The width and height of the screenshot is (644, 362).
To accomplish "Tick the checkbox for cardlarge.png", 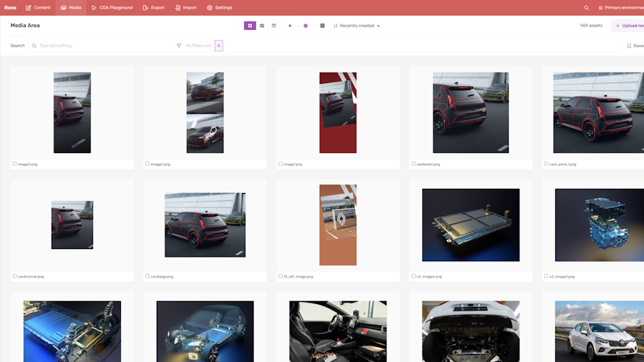I will click(x=147, y=275).
